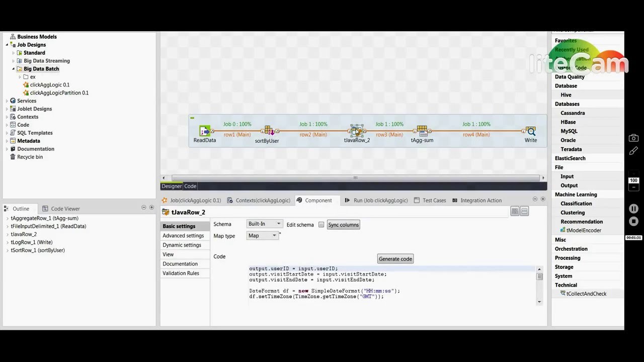The width and height of the screenshot is (644, 362).
Task: Select Hive under Database palette
Action: pos(566,95)
